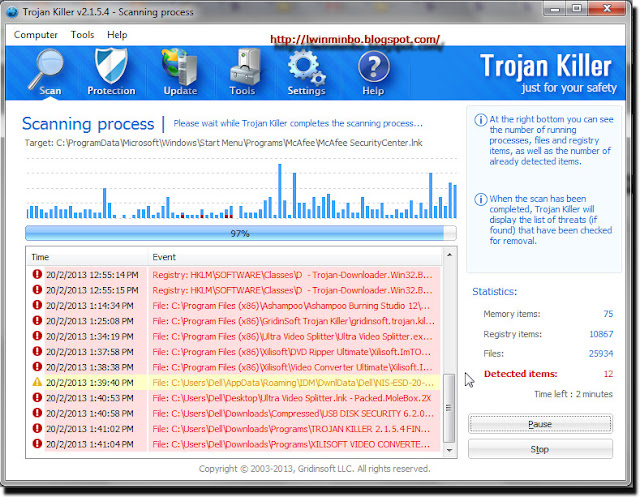Click the 97% scan progress bar
The width and height of the screenshot is (640, 497).
(x=241, y=233)
